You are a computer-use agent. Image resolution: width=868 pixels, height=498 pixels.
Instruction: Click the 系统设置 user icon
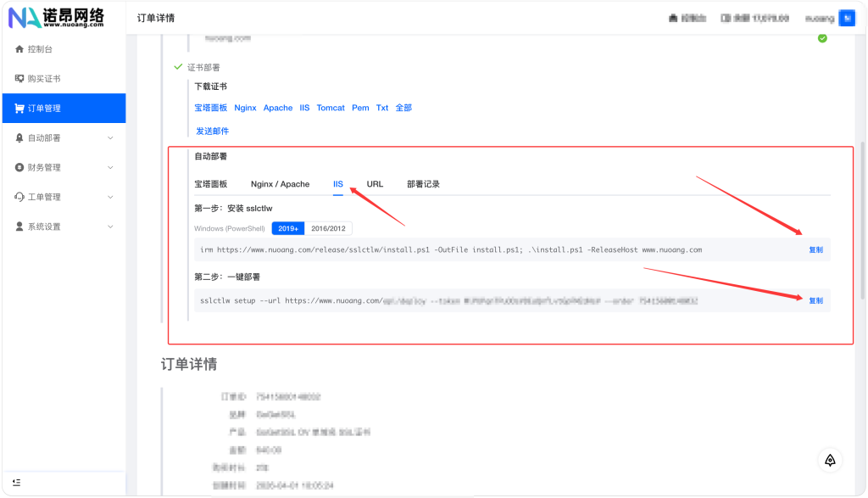19,227
